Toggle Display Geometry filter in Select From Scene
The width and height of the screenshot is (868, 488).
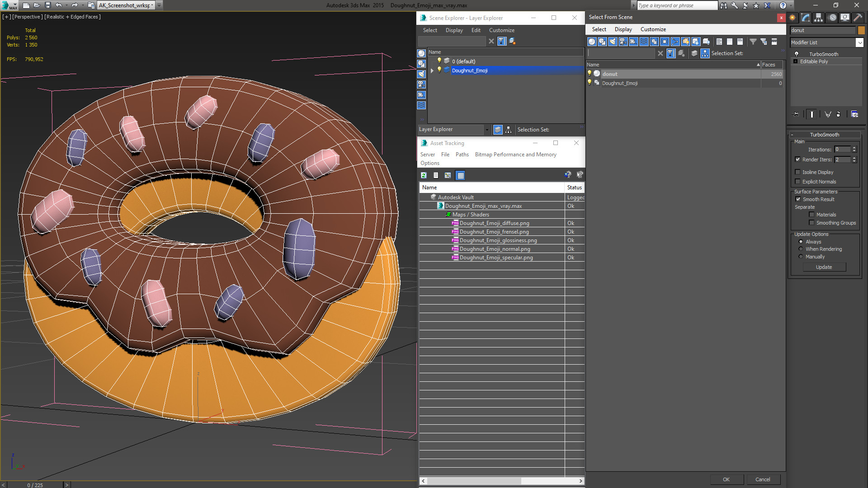pos(592,42)
